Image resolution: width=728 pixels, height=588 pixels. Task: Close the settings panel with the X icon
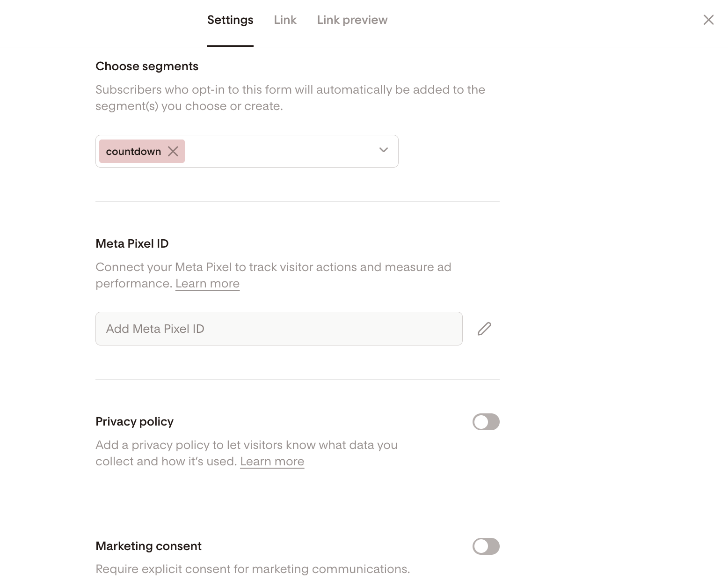pos(708,20)
